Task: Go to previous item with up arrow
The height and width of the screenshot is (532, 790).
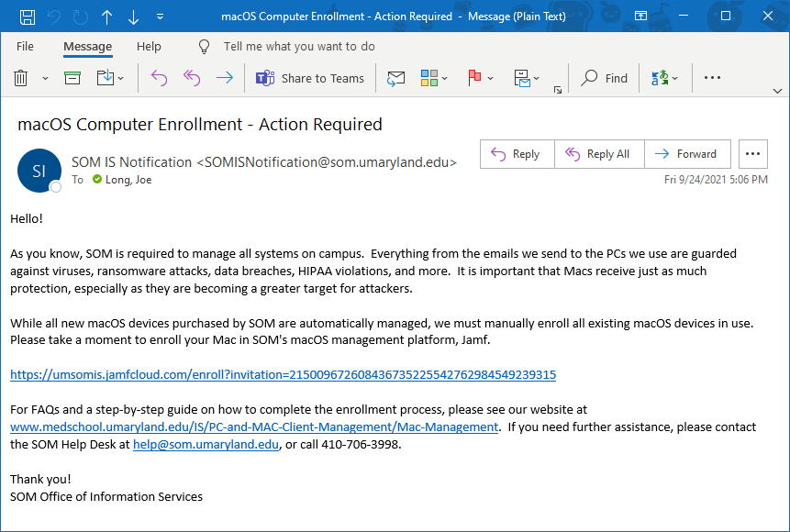Action: click(x=106, y=17)
